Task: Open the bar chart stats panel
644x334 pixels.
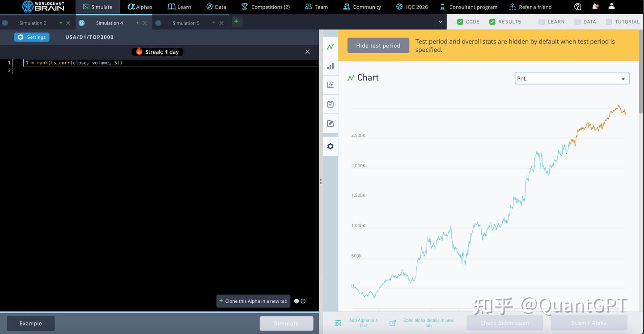Action: coord(330,66)
